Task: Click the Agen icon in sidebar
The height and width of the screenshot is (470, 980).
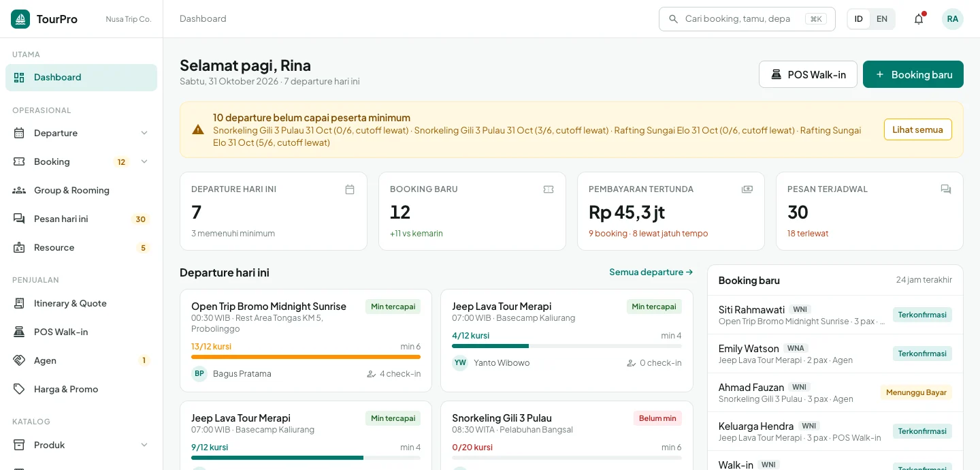Action: [19, 360]
